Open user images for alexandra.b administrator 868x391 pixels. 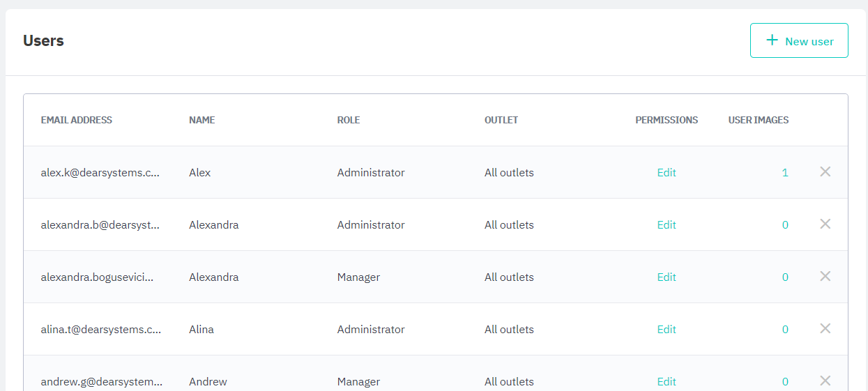785,225
